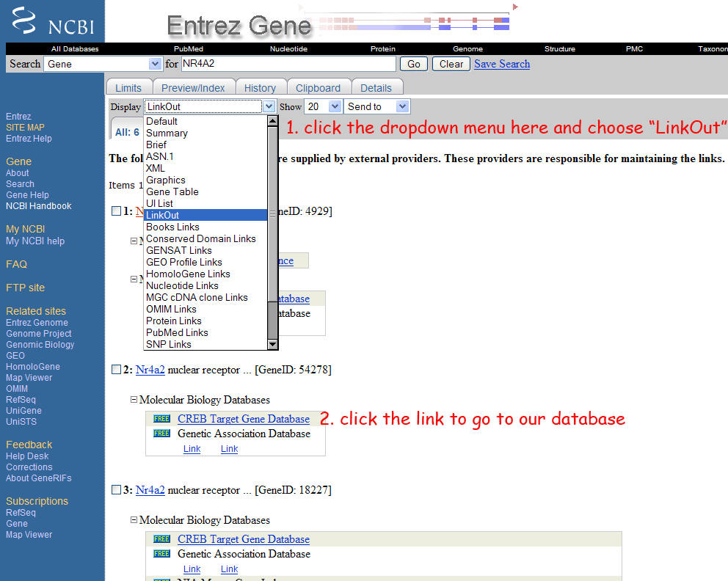Select LinkOut in Display list
The image size is (728, 581).
click(x=205, y=216)
